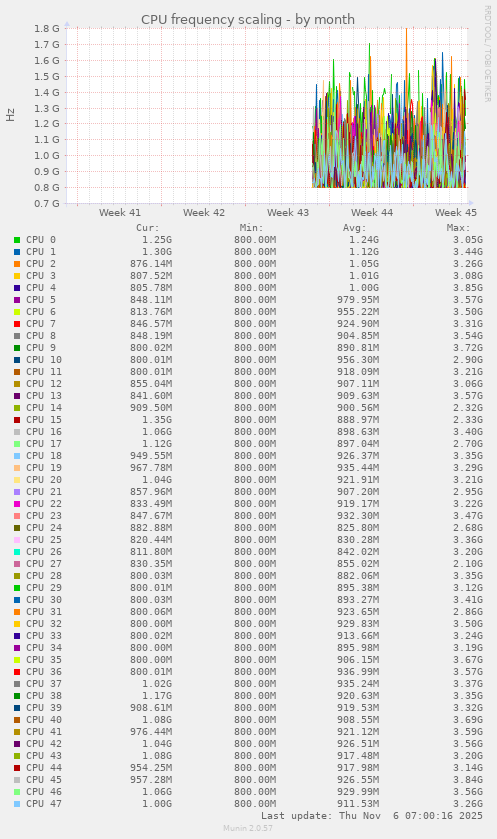The height and width of the screenshot is (839, 497).
Task: Click the CPU 26 cyan legend swatch
Action: pyautogui.click(x=17, y=552)
